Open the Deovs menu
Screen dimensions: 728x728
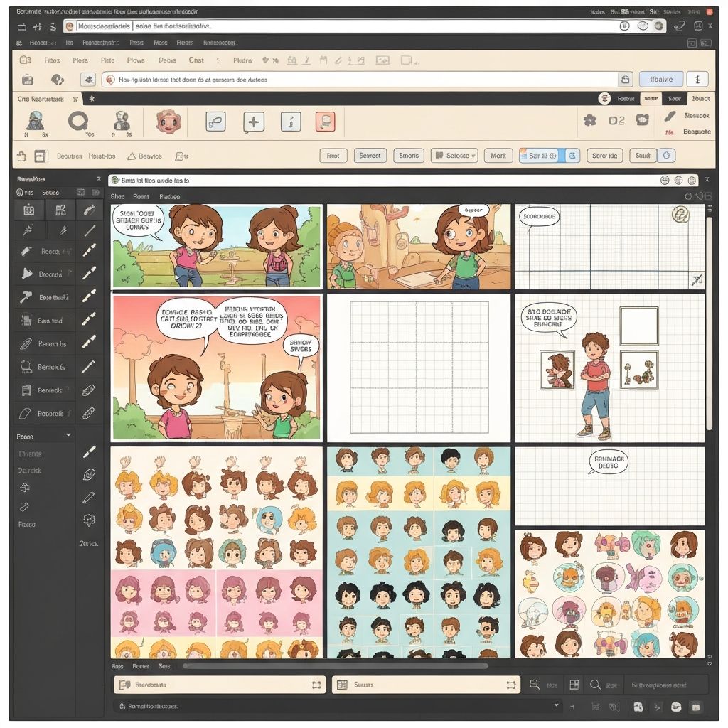pyautogui.click(x=167, y=60)
